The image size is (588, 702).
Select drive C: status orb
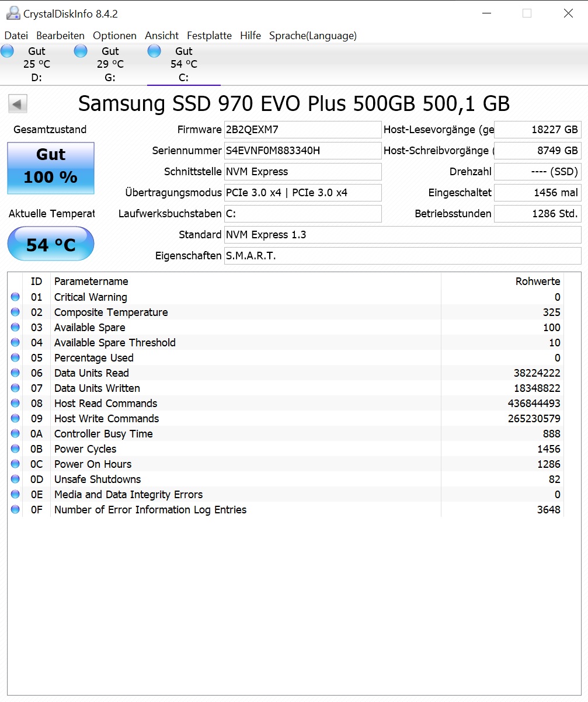pos(154,51)
